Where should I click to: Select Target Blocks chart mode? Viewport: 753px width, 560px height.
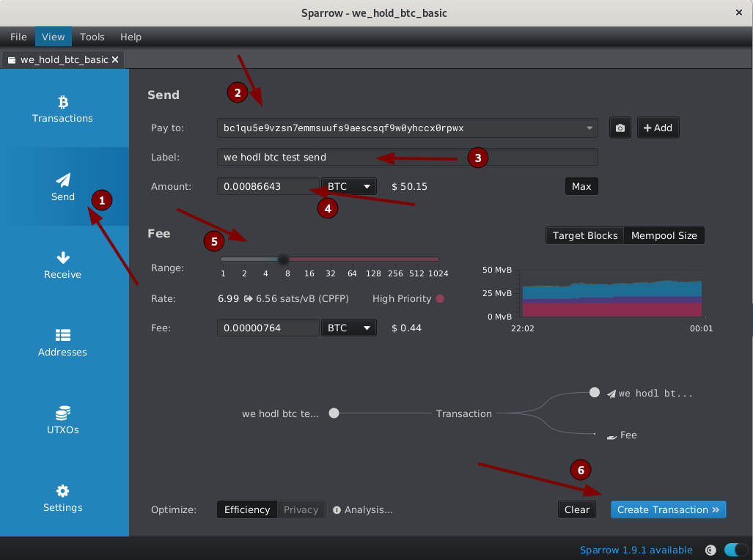tap(585, 235)
